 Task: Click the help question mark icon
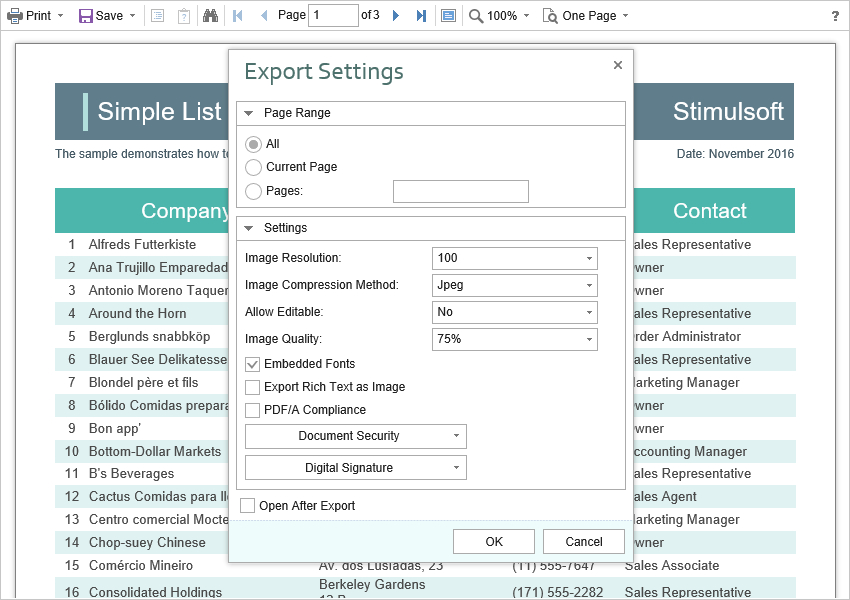pos(835,16)
